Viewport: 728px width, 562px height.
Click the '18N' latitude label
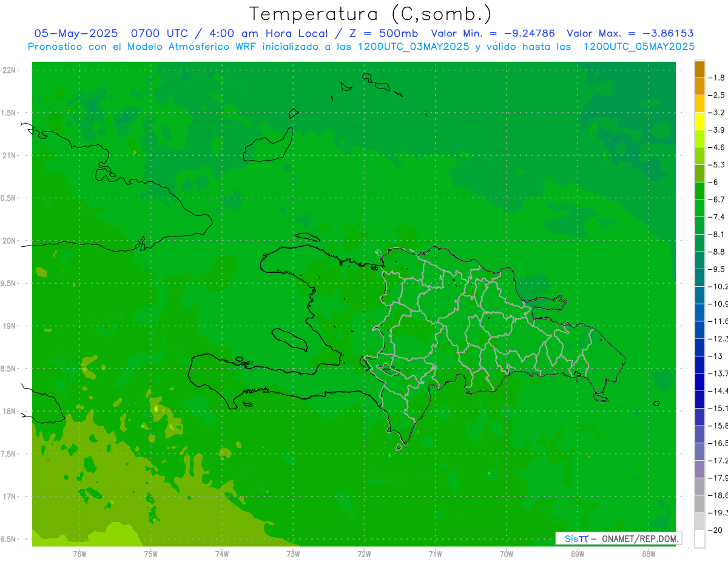tap(9, 412)
